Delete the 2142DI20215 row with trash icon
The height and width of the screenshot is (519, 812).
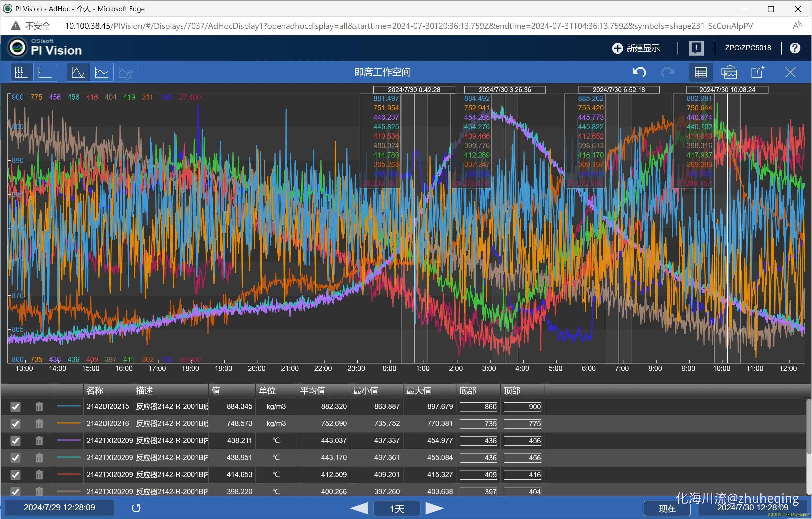point(39,407)
